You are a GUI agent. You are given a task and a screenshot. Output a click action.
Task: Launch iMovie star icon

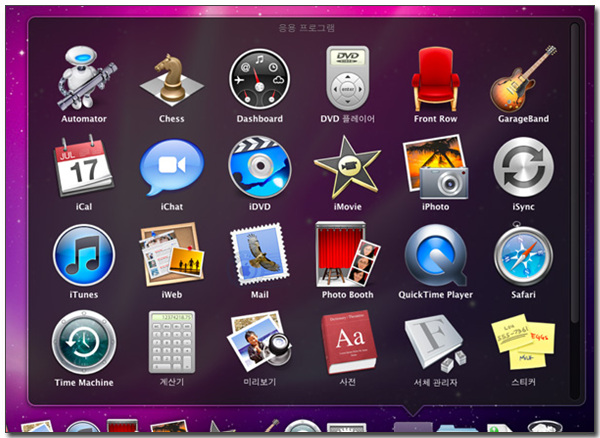tap(347, 167)
